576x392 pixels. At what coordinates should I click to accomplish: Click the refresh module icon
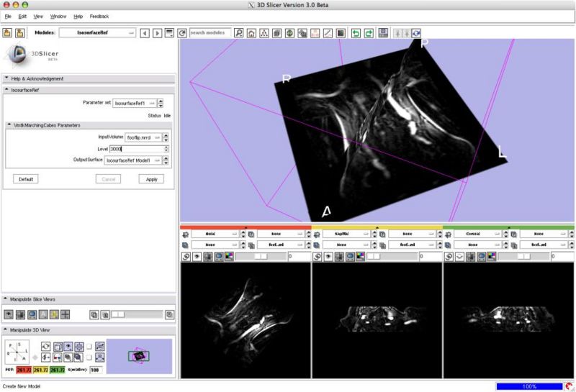click(182, 33)
